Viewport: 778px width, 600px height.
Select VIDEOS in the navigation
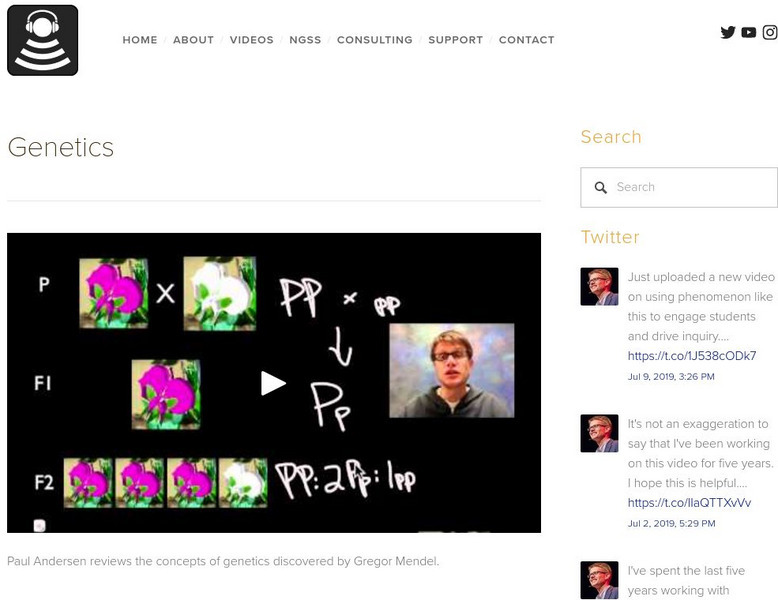252,40
